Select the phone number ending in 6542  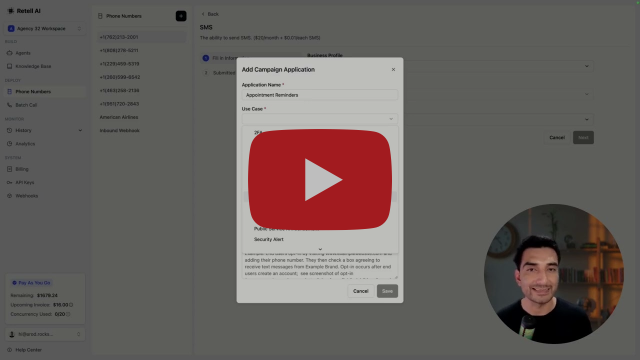tap(141, 77)
